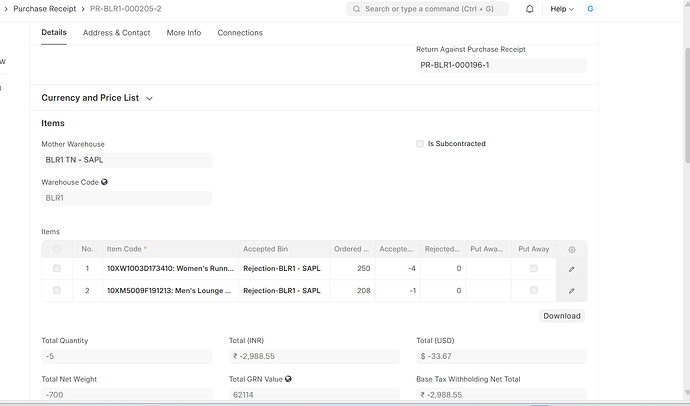Edit row 1 with pencil icon
Screen dimensions: 690x406
click(572, 269)
